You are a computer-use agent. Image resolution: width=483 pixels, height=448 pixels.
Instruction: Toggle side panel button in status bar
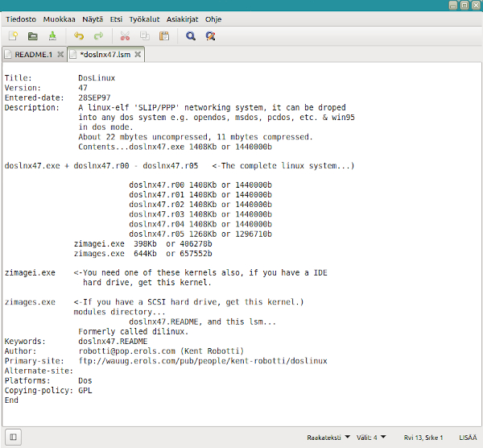tap(13, 437)
